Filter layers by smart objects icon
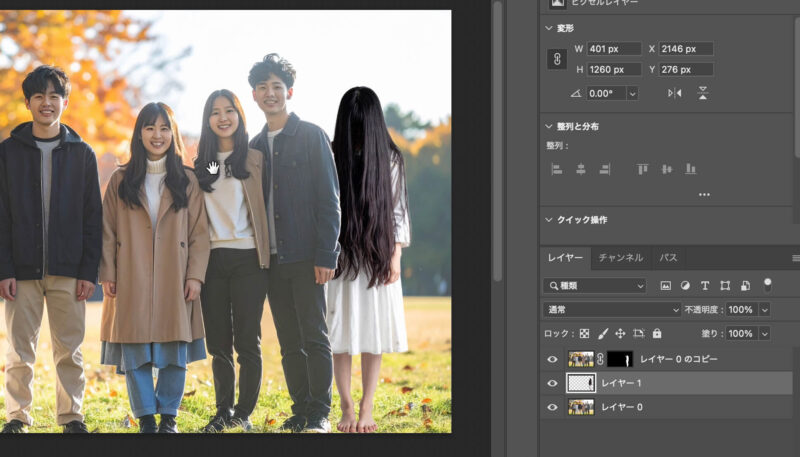Image resolution: width=800 pixels, height=457 pixels. pyautogui.click(x=745, y=286)
